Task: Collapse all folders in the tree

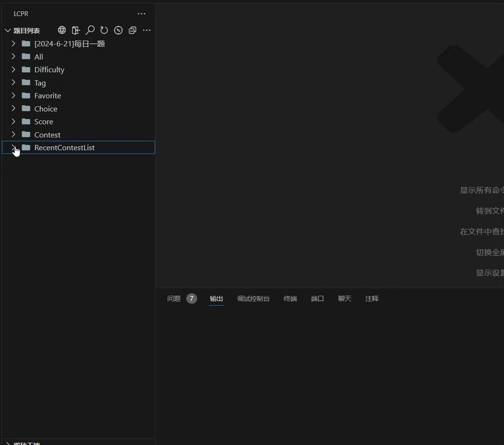Action: 132,30
